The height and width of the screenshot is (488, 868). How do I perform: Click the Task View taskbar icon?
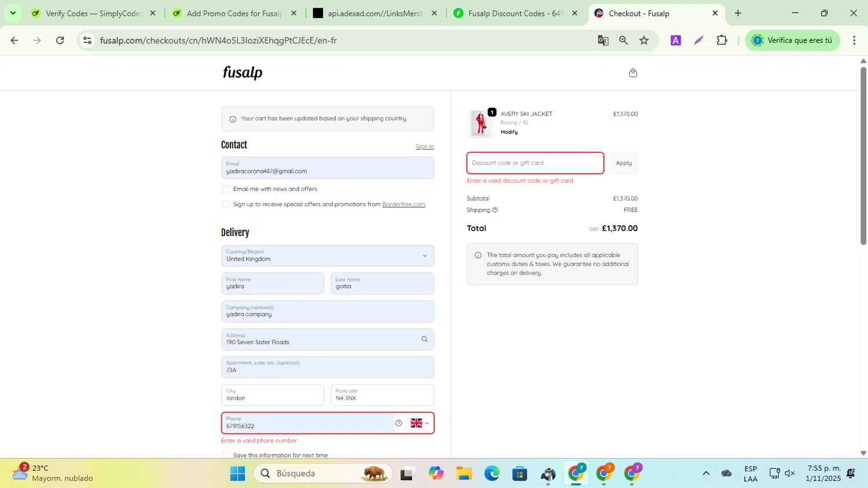coord(407,474)
